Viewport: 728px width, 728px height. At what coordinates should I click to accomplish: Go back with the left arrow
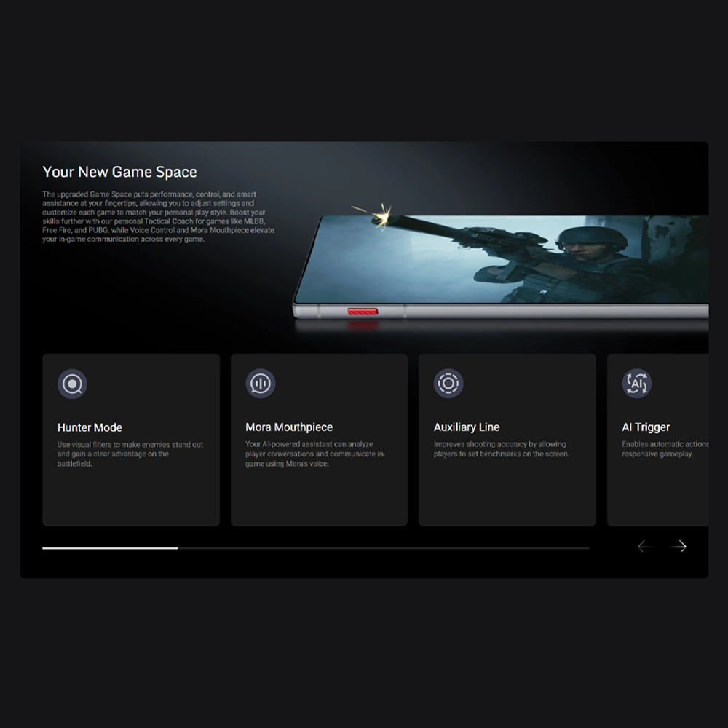(x=645, y=546)
